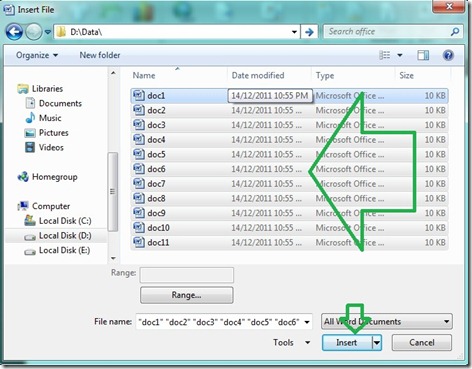The height and width of the screenshot is (369, 472).
Task: Select the doc5 file
Action: click(289, 154)
